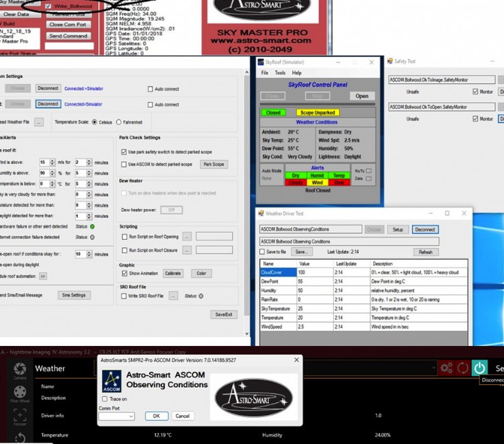The width and height of the screenshot is (504, 444).
Task: Uncheck Use park safety switch to detect parked scope
Action: pos(124,152)
